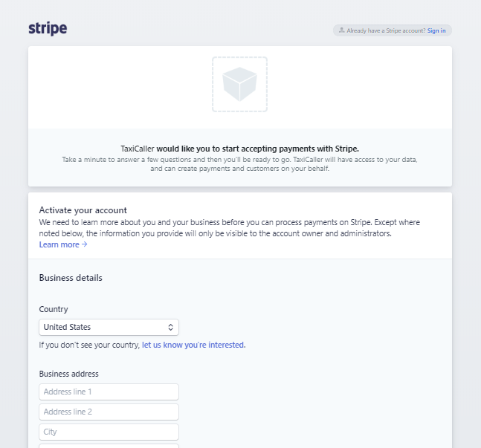Click the "Business details" section heading
The width and height of the screenshot is (481, 448).
coord(71,278)
